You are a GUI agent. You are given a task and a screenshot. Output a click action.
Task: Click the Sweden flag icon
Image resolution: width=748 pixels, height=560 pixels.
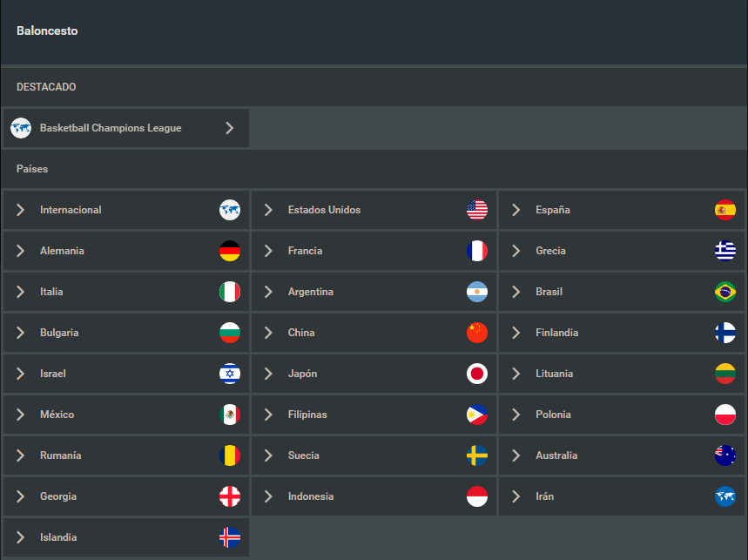click(x=477, y=455)
